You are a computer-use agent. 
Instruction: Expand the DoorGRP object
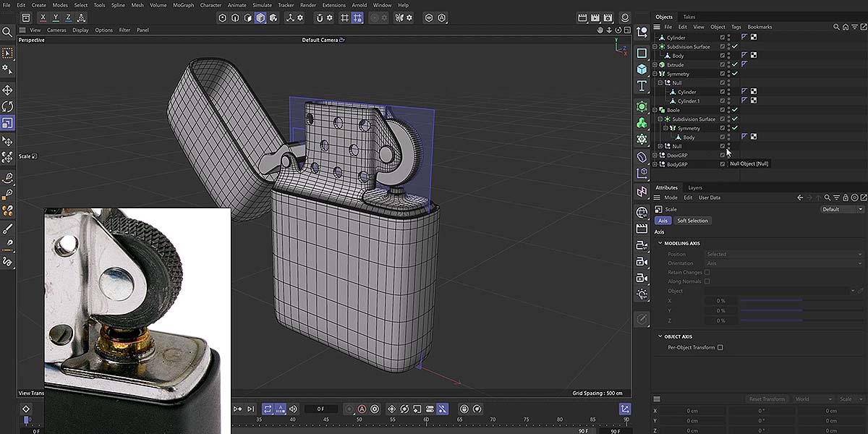[x=655, y=156]
